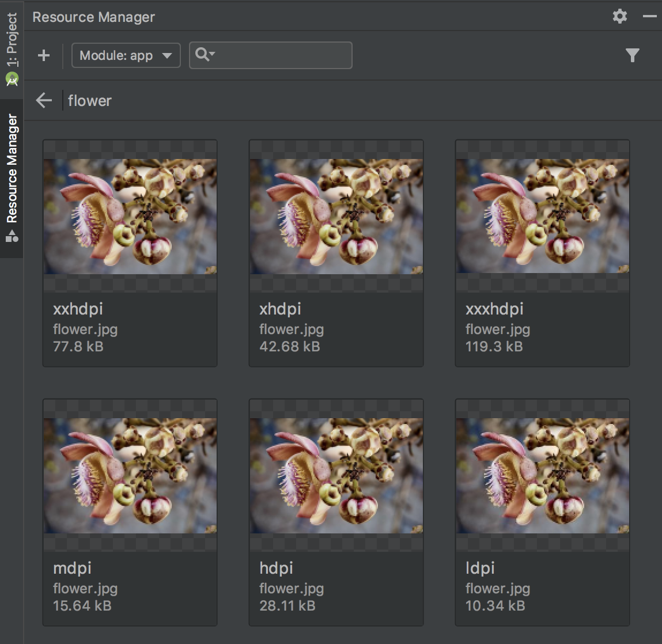Open the resource filter options
This screenshot has width=662, height=644.
coord(633,55)
